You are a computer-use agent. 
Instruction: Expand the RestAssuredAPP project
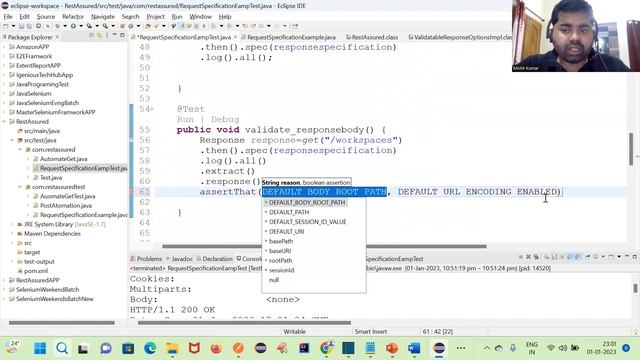pos(4,280)
